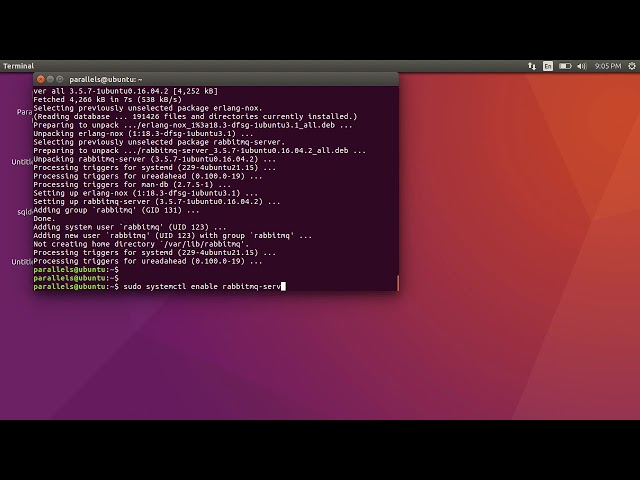Open the En keyboard layout indicator
The width and height of the screenshot is (640, 480).
click(x=548, y=66)
